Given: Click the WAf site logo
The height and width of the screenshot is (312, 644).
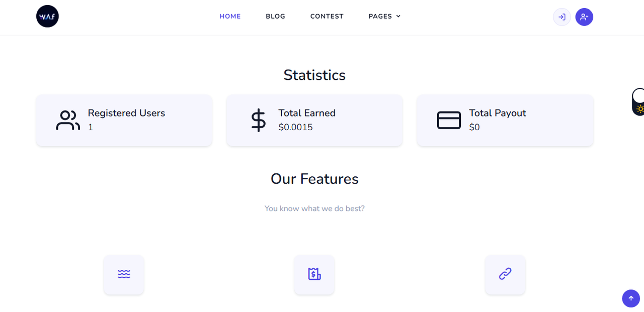Looking at the screenshot, I should 47,16.
